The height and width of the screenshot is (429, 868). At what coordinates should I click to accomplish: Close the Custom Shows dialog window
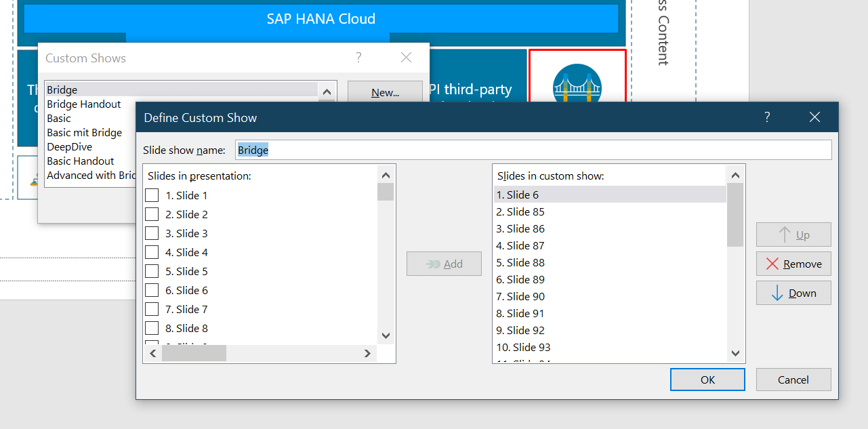(x=406, y=58)
